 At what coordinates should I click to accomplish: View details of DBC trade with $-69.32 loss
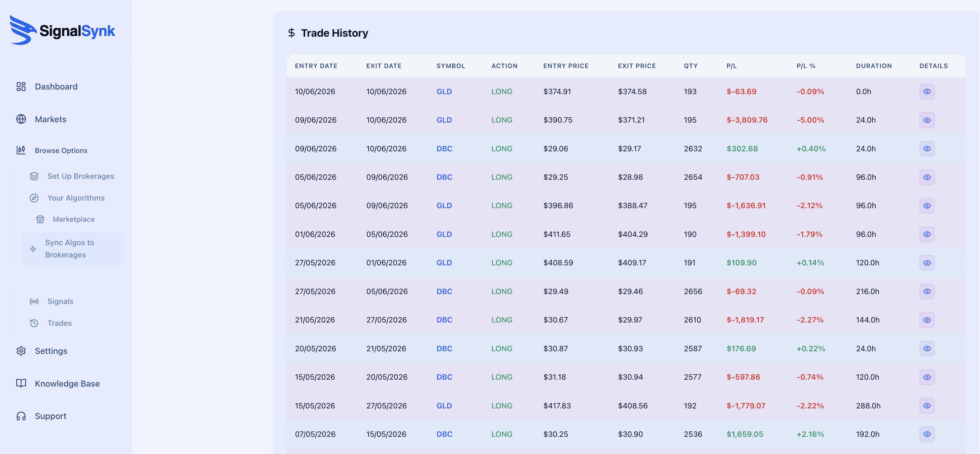pos(927,291)
